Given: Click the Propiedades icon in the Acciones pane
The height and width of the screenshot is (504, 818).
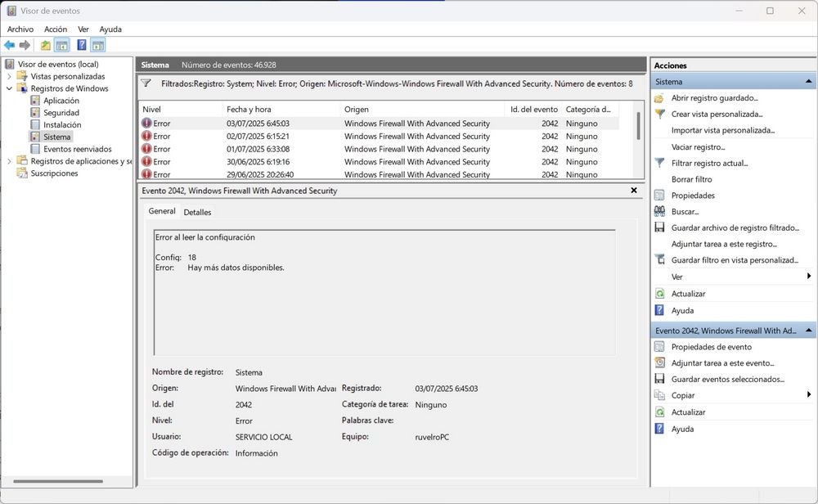Looking at the screenshot, I should coord(659,195).
